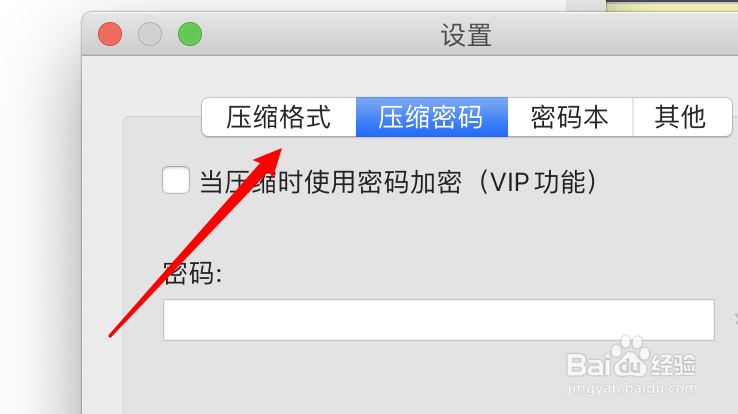The height and width of the screenshot is (414, 738).
Task: Focus the 密码 input field
Action: [439, 320]
